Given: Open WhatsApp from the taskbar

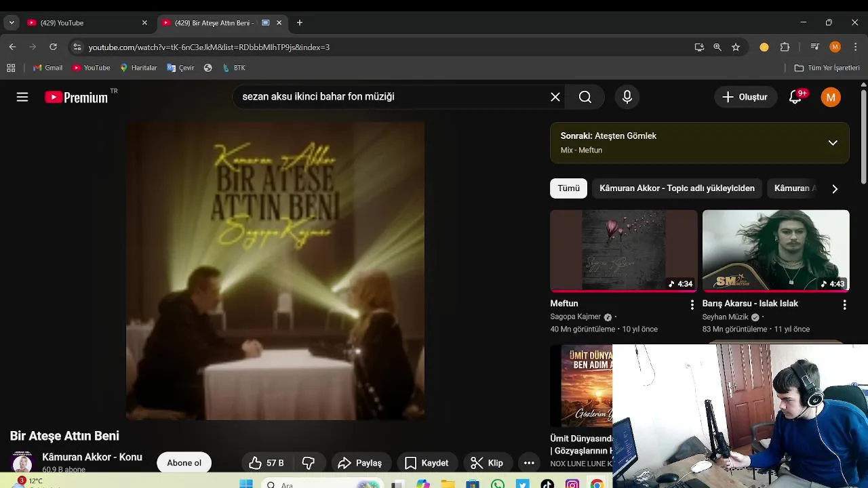Looking at the screenshot, I should (x=498, y=483).
